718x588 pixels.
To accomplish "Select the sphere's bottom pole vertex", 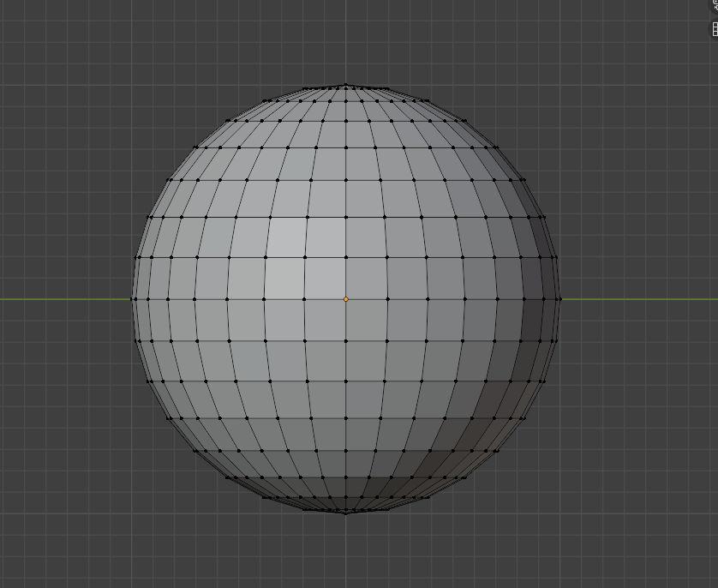I will click(x=346, y=513).
